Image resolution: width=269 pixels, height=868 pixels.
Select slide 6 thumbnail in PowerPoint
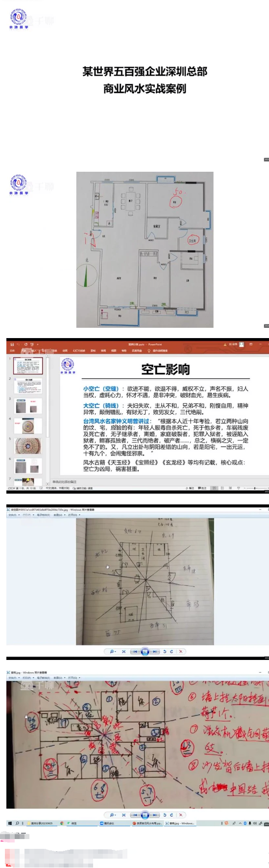click(28, 466)
